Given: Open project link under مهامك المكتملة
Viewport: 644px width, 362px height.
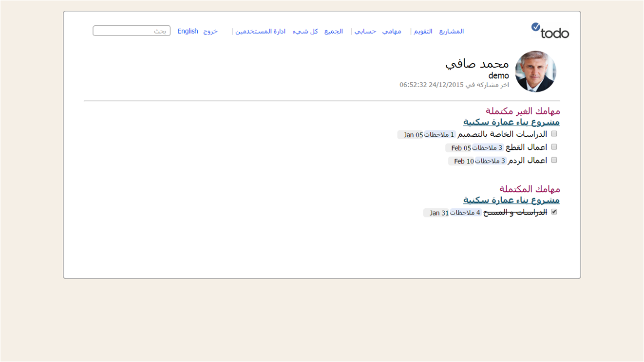Looking at the screenshot, I should [x=511, y=200].
